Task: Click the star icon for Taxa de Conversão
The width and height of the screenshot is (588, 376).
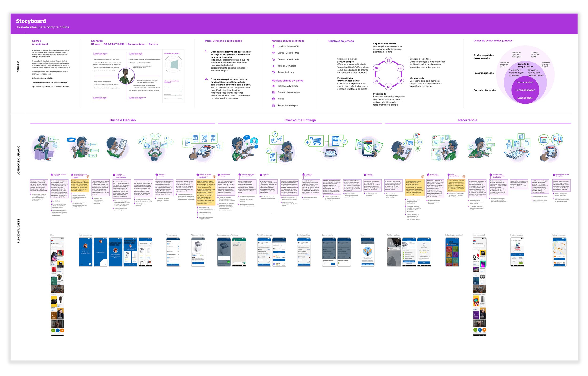Action: click(x=274, y=66)
